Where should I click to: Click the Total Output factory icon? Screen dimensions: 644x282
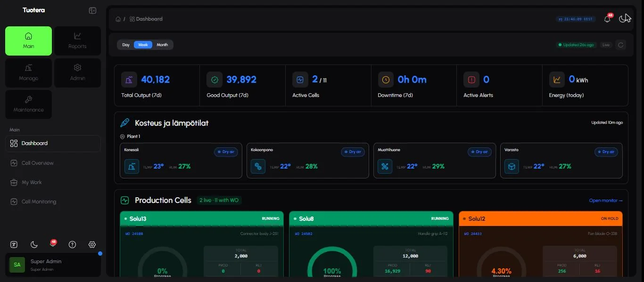point(129,80)
